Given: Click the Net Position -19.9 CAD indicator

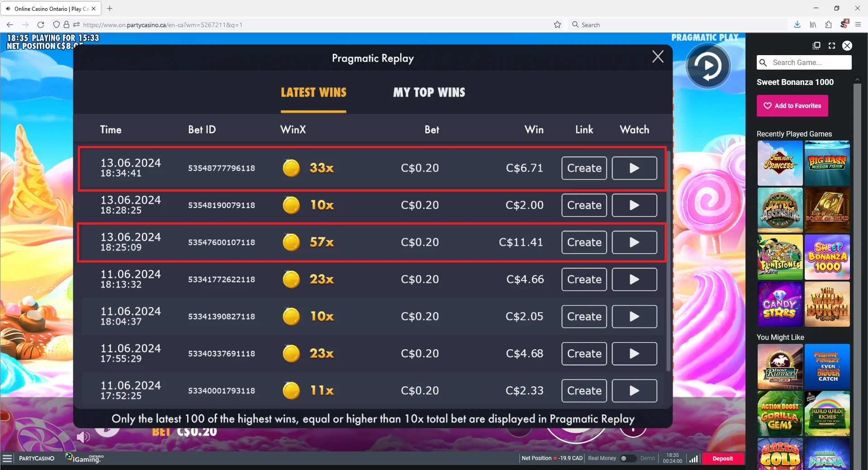Looking at the screenshot, I should tap(552, 458).
